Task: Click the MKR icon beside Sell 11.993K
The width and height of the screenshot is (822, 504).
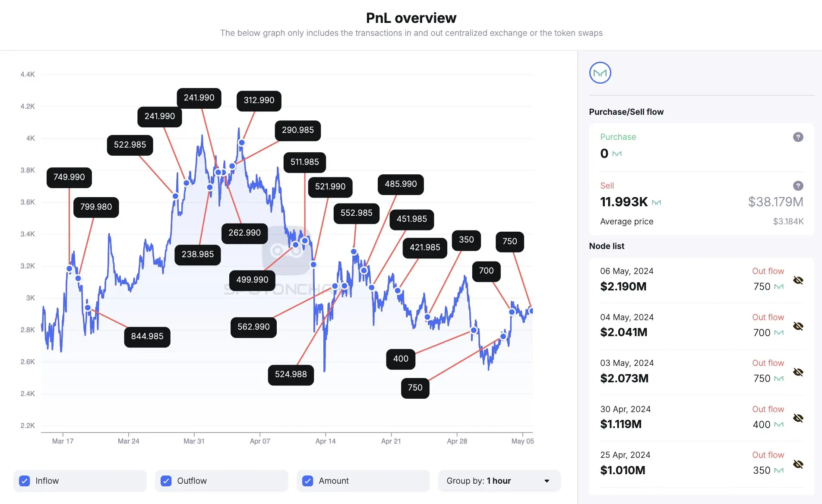Action: [x=656, y=202]
